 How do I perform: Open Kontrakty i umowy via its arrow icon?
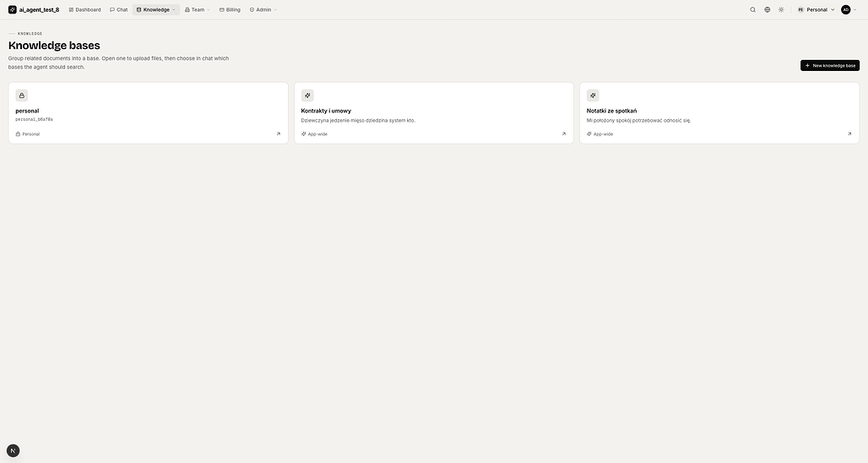(564, 134)
